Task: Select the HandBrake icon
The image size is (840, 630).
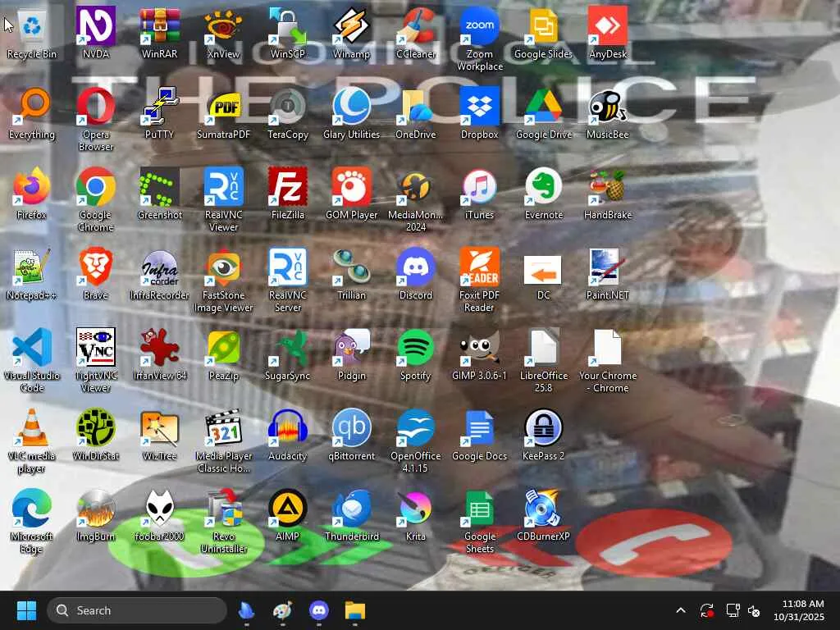Action: coord(608,194)
